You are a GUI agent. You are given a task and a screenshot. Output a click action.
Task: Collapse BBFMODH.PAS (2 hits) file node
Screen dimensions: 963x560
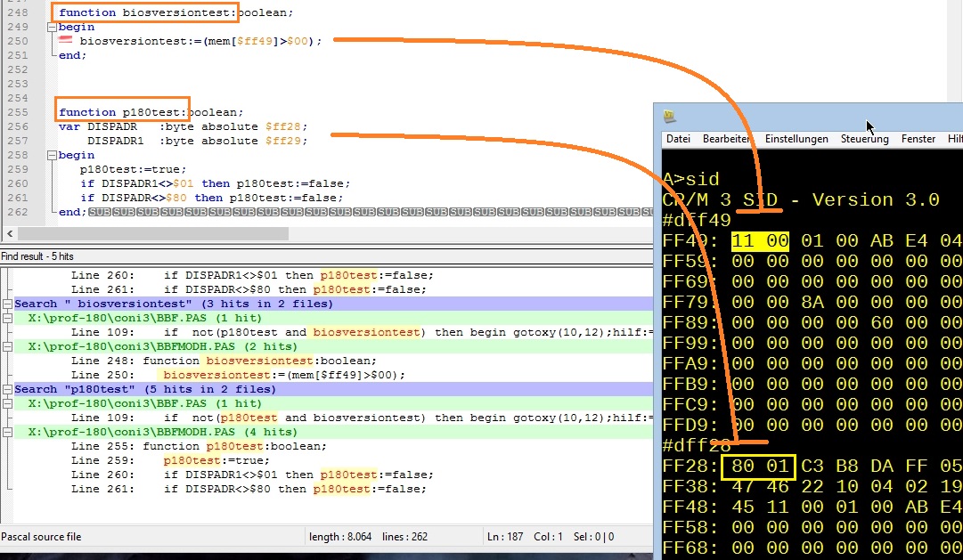[8, 346]
